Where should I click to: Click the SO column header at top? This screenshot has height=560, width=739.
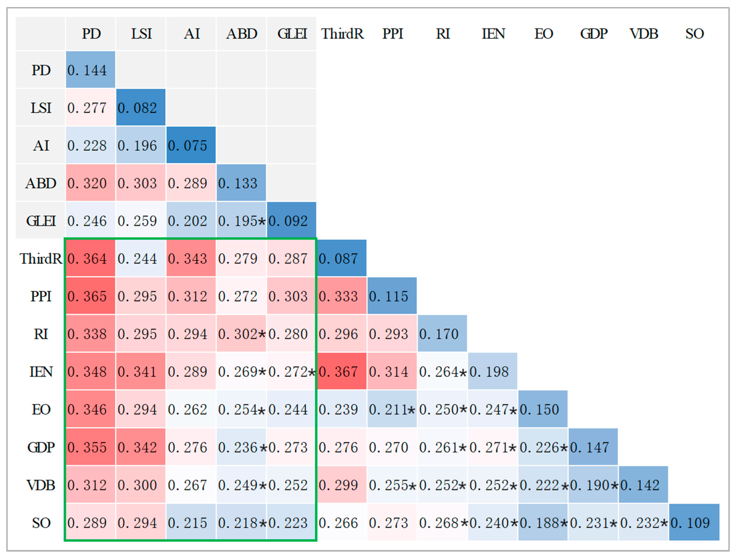click(694, 34)
